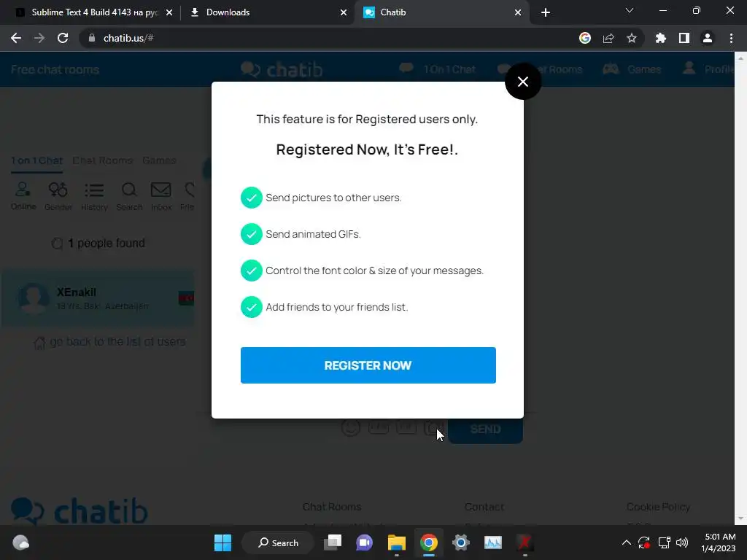The image size is (747, 560).
Task: Show hidden system tray icons
Action: point(627,542)
